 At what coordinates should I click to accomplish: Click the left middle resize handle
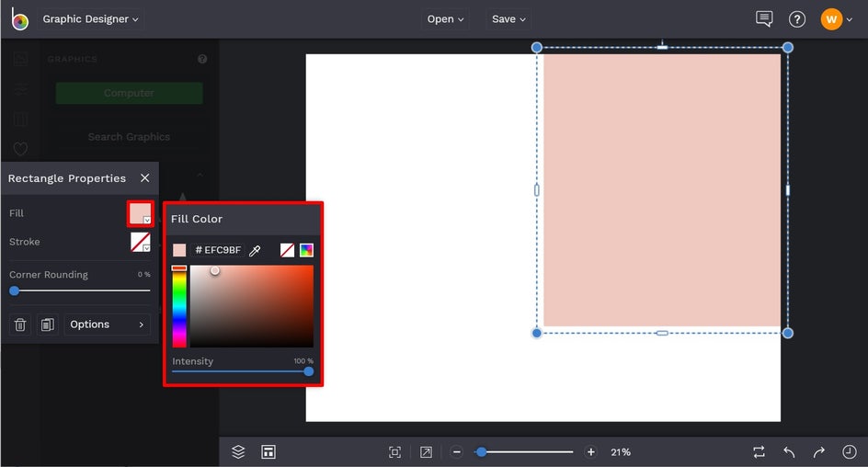536,190
